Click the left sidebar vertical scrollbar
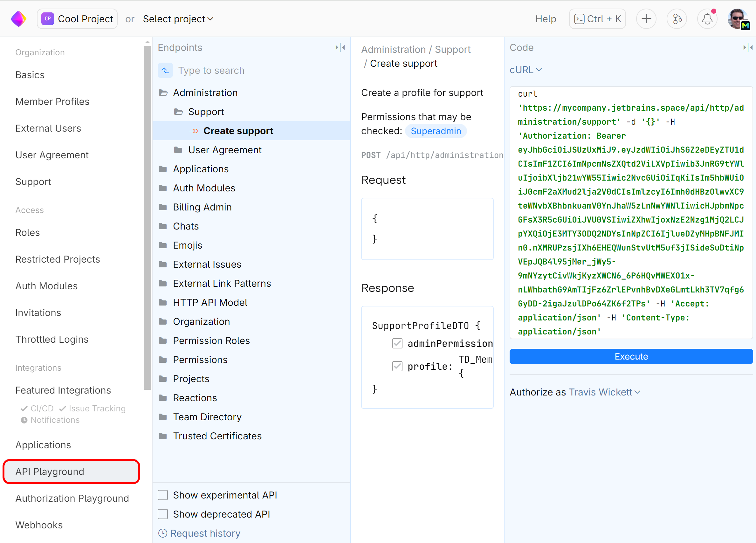The image size is (756, 543). (x=147, y=217)
